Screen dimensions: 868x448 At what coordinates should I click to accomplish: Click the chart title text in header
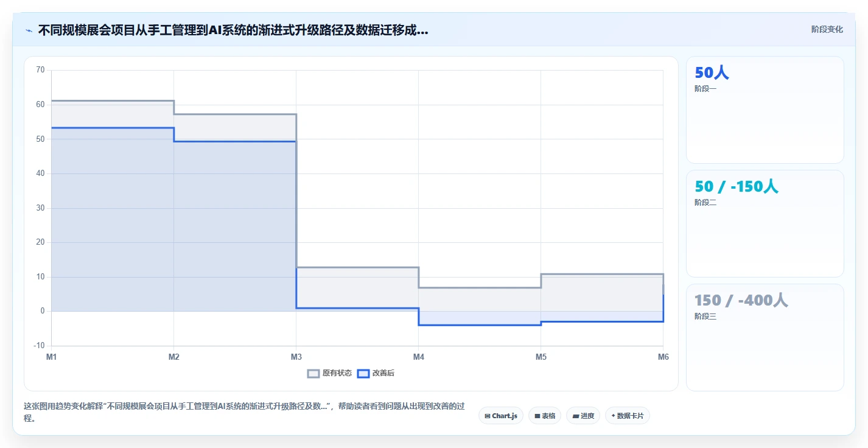[x=233, y=30]
